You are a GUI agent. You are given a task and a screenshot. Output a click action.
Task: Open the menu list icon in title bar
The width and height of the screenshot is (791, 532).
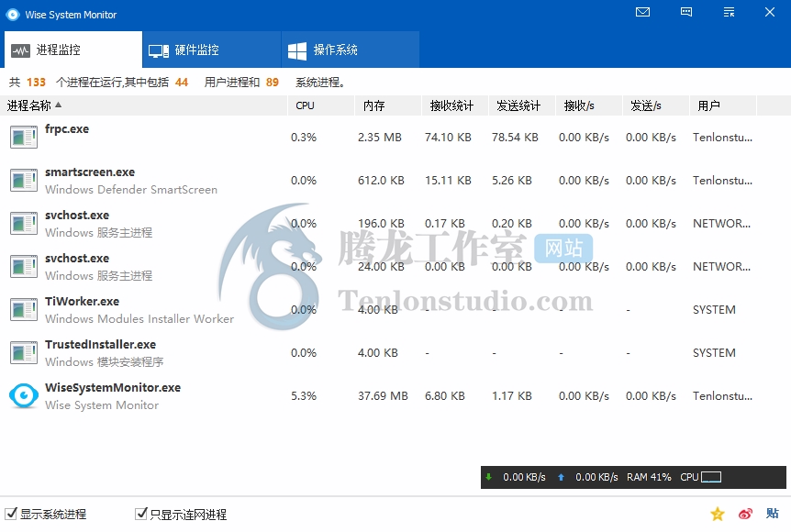click(x=729, y=12)
